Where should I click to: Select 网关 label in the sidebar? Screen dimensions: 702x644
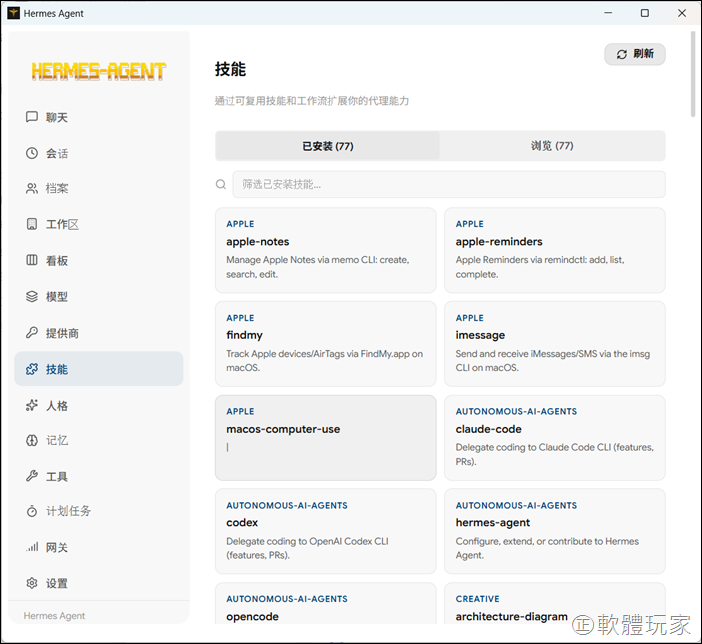(x=57, y=547)
